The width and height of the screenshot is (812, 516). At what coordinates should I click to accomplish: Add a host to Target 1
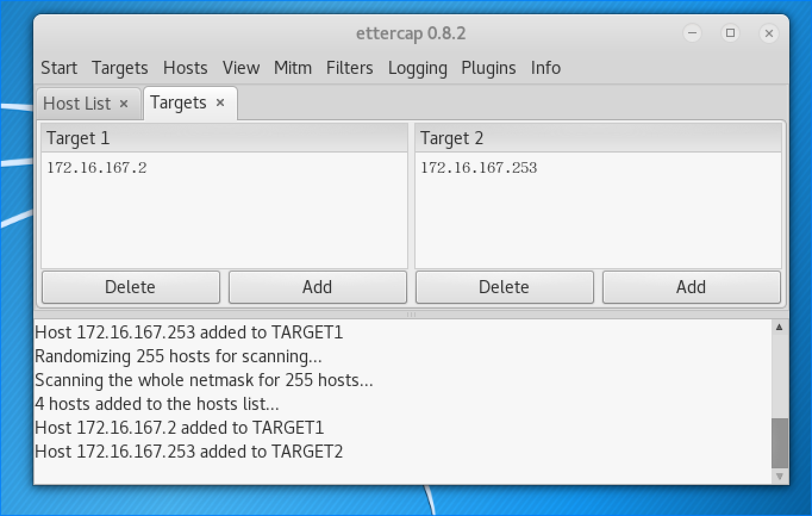(x=317, y=287)
